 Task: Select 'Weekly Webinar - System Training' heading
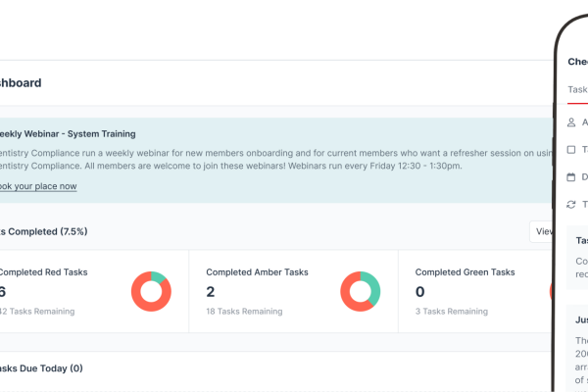coord(68,134)
